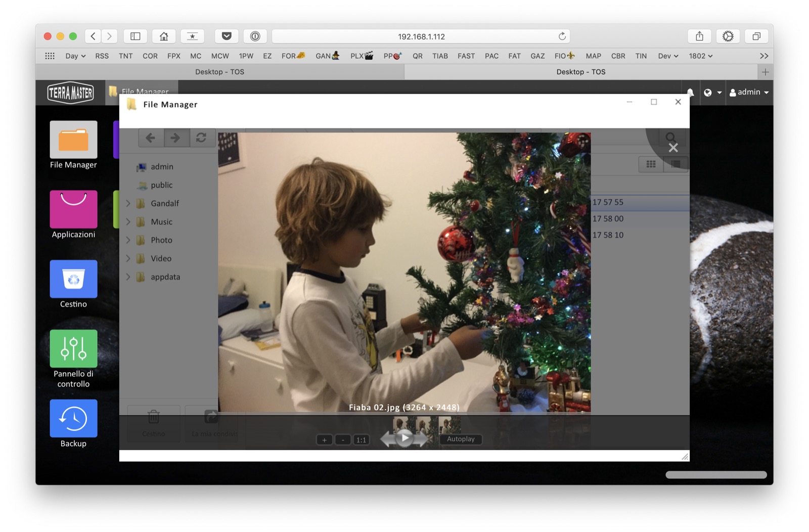Switch File Manager to list view
Viewport: 809px width, 532px height.
pyautogui.click(x=676, y=164)
